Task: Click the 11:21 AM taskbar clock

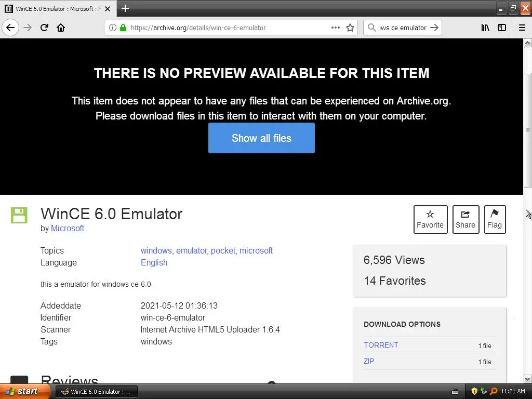Action: tap(513, 392)
